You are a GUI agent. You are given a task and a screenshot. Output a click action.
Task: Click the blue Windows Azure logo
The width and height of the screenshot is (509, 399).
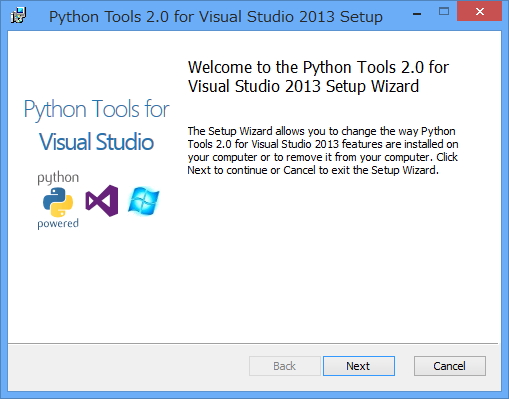coord(144,201)
